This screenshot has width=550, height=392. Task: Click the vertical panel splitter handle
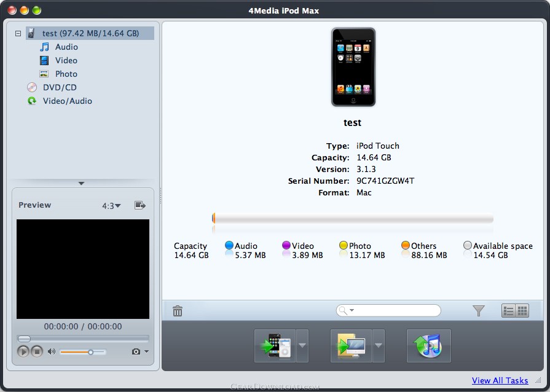160,195
